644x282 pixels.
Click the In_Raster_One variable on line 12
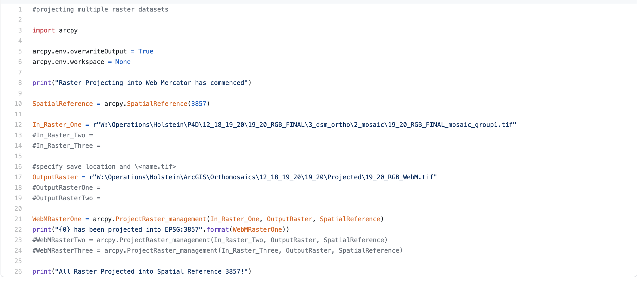coord(57,125)
